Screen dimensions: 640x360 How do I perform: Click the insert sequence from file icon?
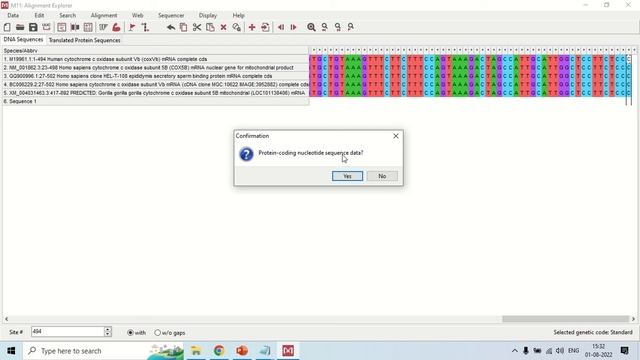point(265,27)
